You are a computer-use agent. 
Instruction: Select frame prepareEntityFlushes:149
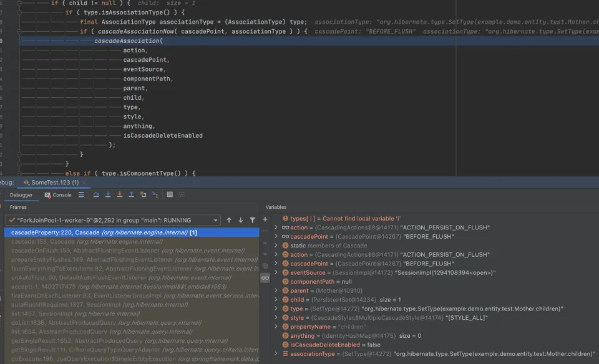(132, 259)
